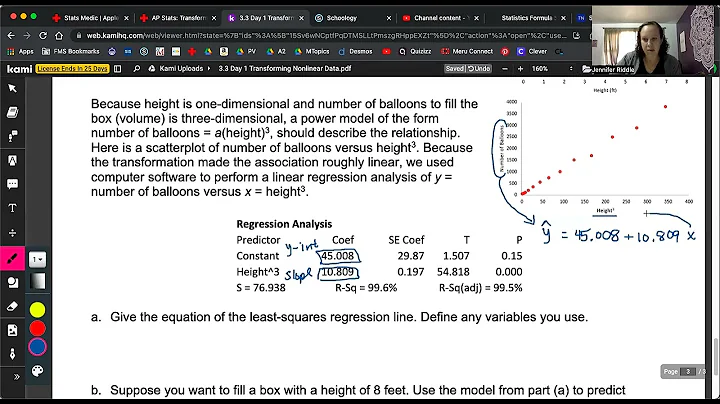The height and width of the screenshot is (404, 720).
Task: Select the Add Media image tool
Action: 12,330
